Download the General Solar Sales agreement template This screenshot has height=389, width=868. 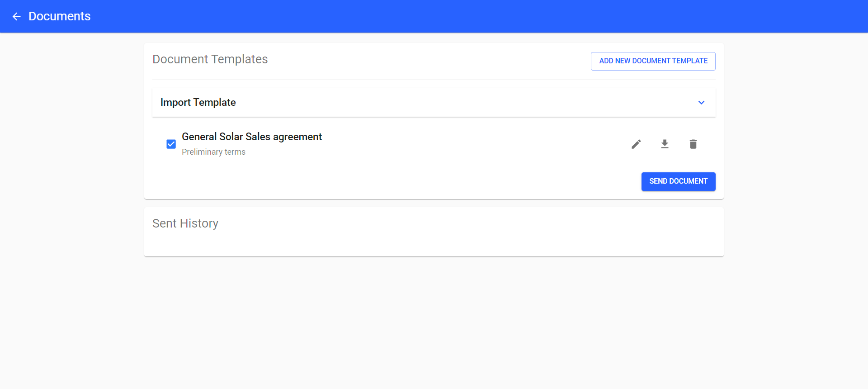(665, 144)
